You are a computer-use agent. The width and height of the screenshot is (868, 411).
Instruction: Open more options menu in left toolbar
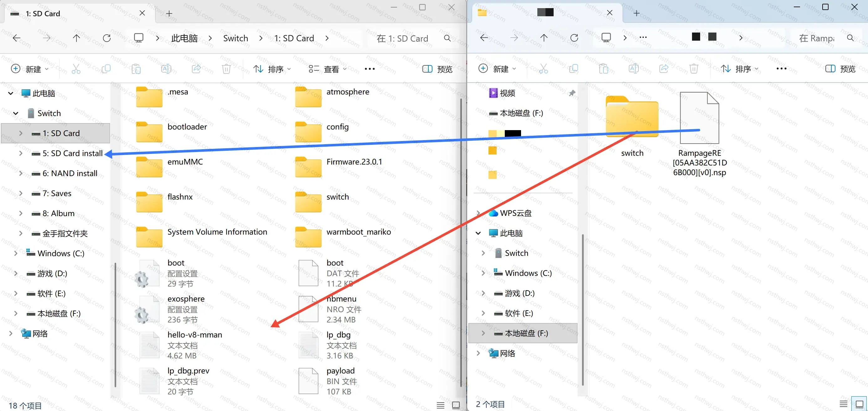tap(369, 69)
